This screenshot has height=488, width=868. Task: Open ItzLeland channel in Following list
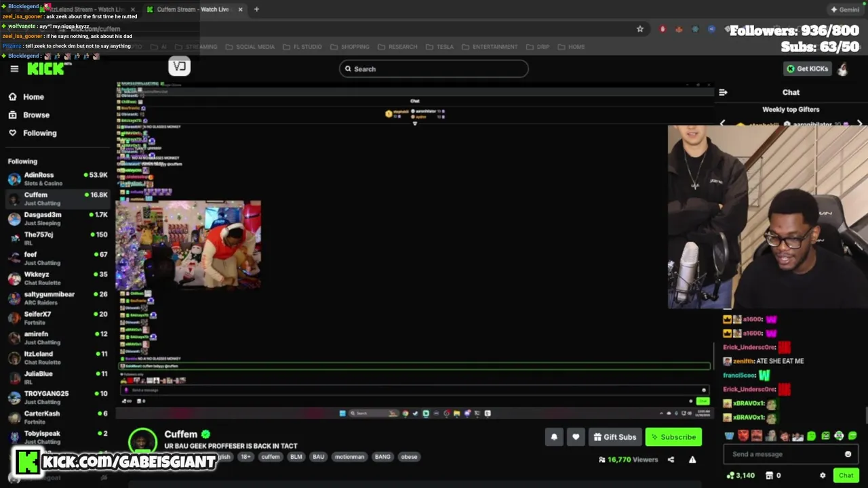[x=58, y=357]
